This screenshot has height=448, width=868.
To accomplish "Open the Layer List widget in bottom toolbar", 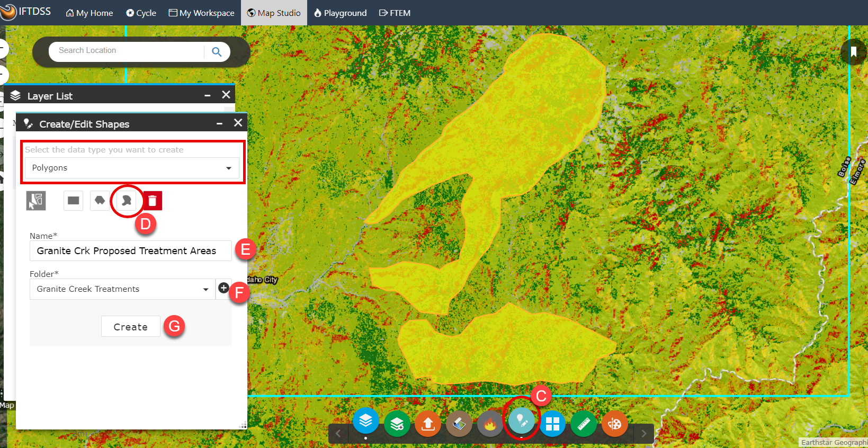I will (x=366, y=422).
